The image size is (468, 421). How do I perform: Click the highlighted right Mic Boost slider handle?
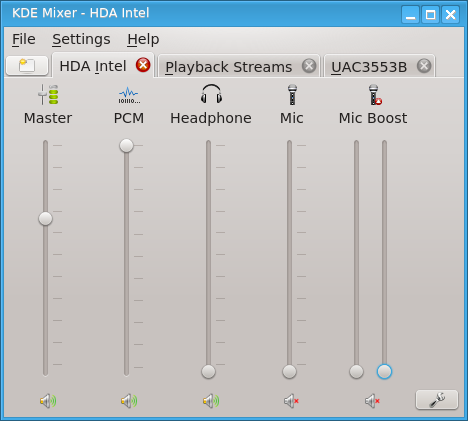(x=384, y=371)
